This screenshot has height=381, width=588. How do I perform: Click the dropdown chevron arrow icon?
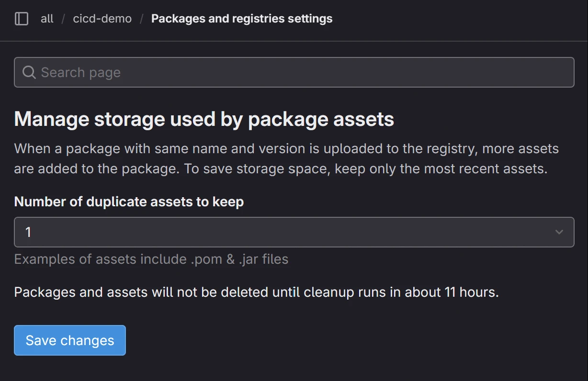559,232
